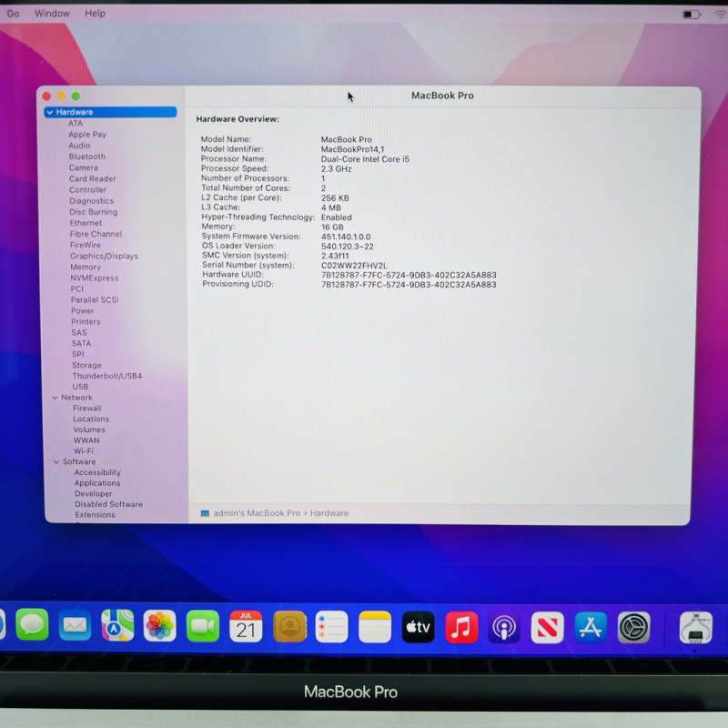The width and height of the screenshot is (728, 728).
Task: Select Wi-Fi under Network
Action: click(x=84, y=451)
